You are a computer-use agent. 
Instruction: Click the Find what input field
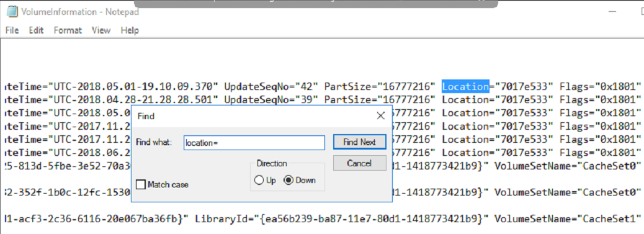tap(254, 143)
